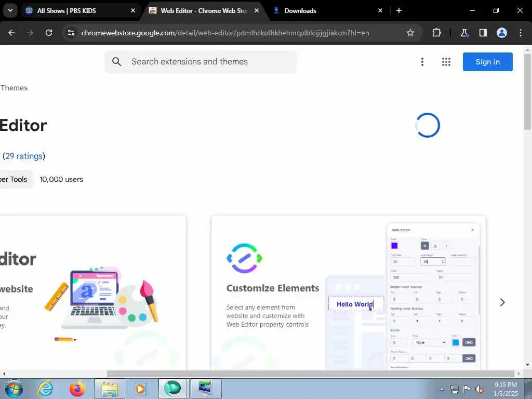This screenshot has height=399, width=532.
Task: Open the 29 ratings link
Action: 24,156
